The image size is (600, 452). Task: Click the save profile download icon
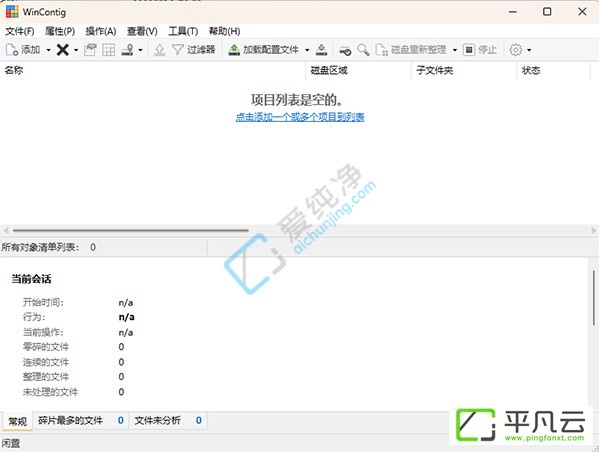[x=321, y=50]
